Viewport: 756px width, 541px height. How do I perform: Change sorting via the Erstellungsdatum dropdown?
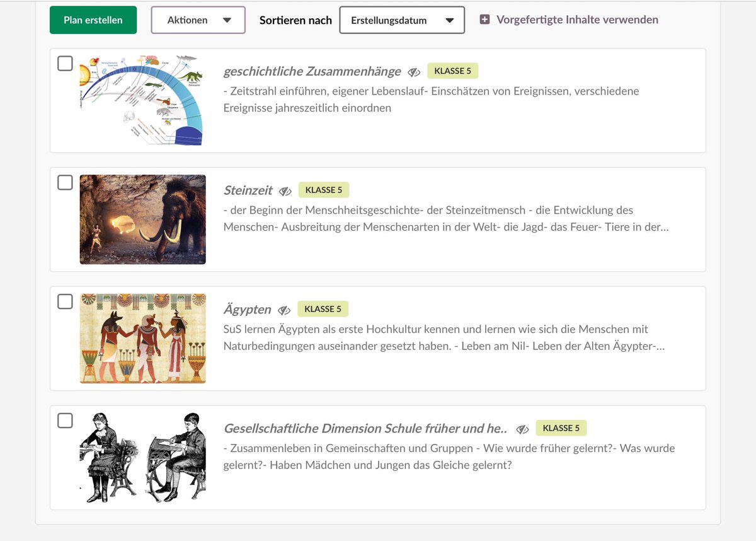tap(402, 20)
